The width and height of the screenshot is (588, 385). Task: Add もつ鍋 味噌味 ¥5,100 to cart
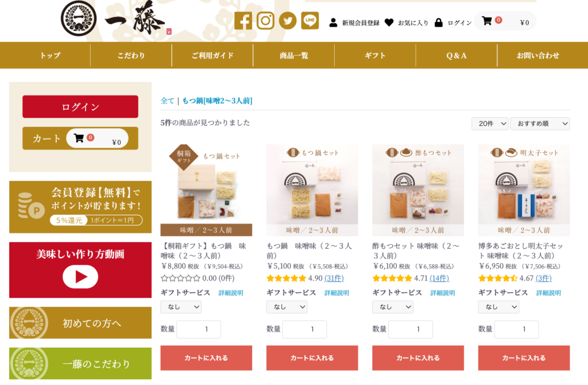click(x=312, y=358)
